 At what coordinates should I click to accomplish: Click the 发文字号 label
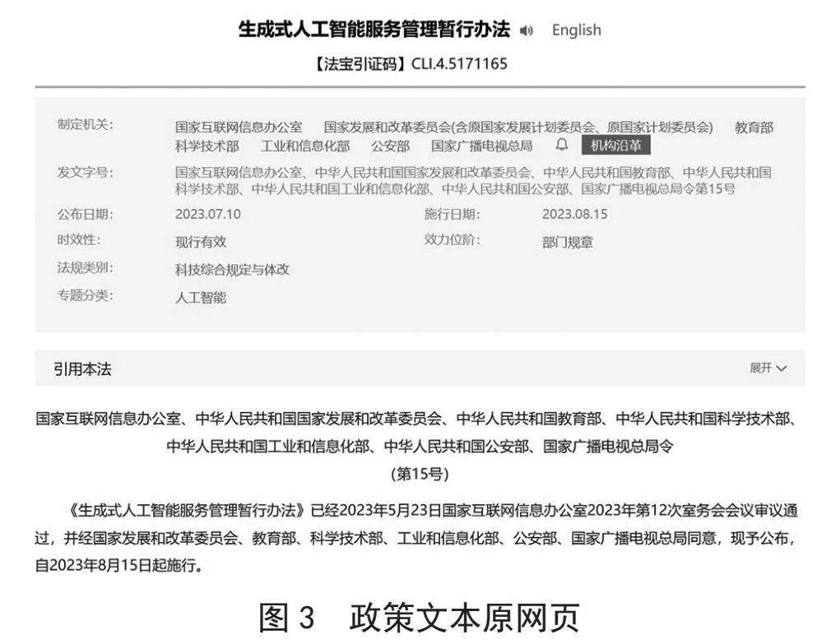[86, 172]
